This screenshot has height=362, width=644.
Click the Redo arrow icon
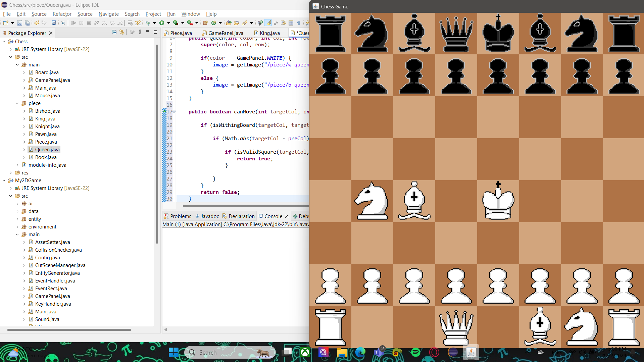44,23
